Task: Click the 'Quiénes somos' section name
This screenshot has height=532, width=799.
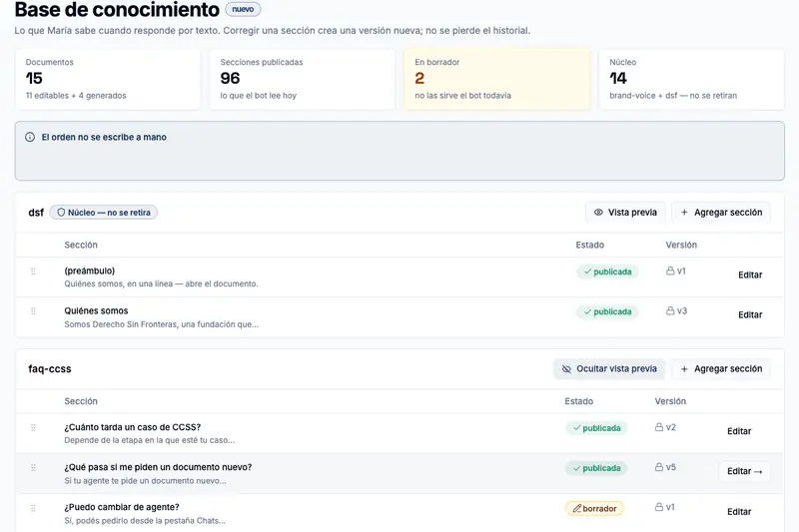Action: click(x=96, y=310)
